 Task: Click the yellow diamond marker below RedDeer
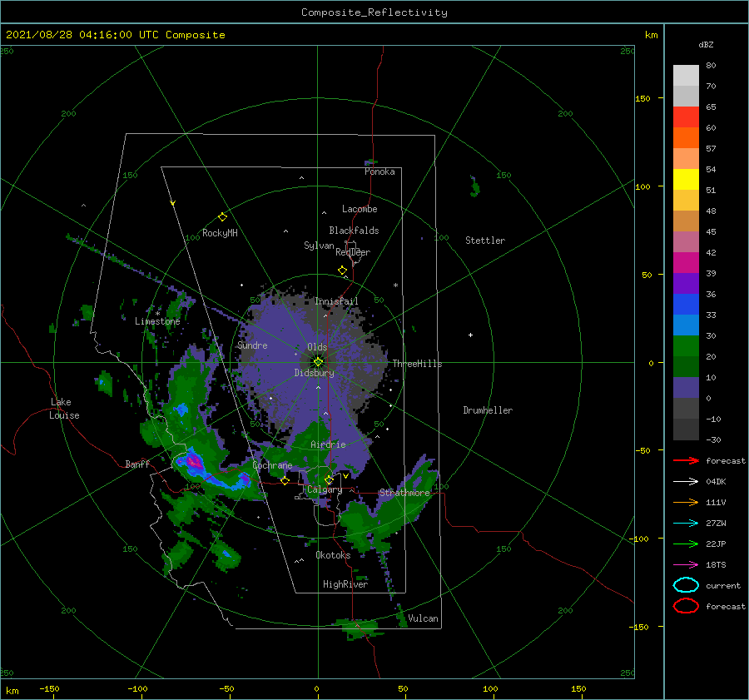pos(342,270)
